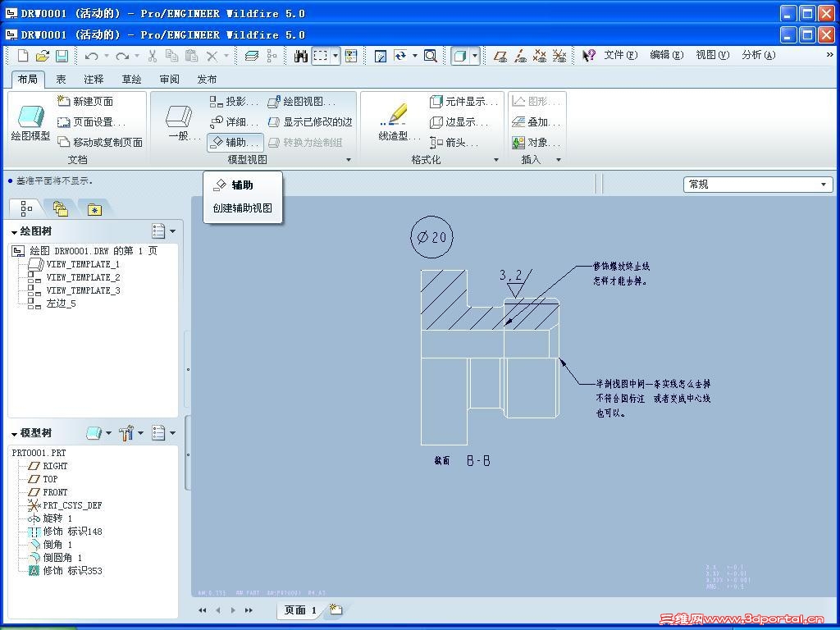Click the New file icon

(23, 56)
